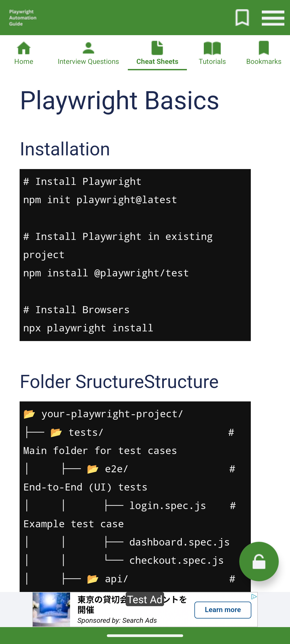This screenshot has width=290, height=644.
Task: Switch to the Cheat Sheets tab
Action: tap(157, 61)
